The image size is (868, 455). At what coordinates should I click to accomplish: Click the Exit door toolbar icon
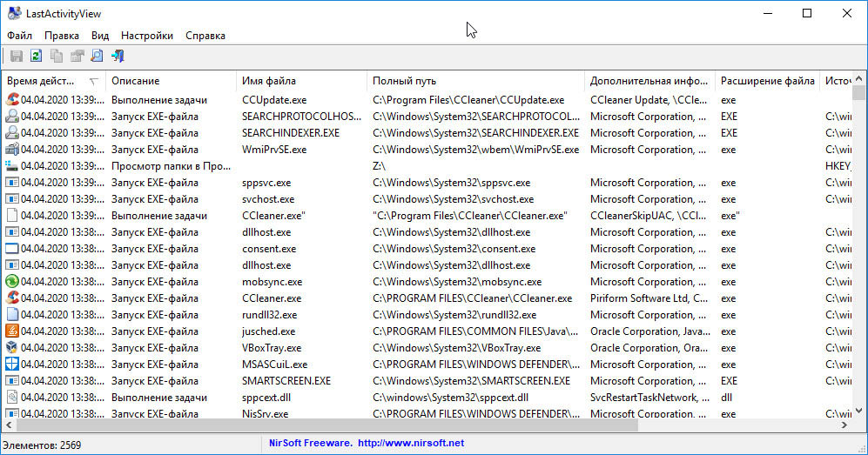point(118,56)
